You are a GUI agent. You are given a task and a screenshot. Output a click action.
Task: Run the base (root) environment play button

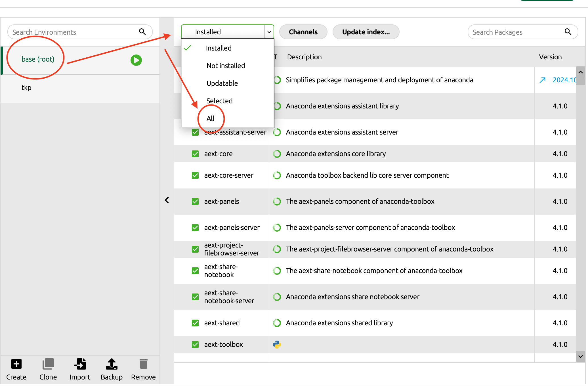pyautogui.click(x=136, y=60)
